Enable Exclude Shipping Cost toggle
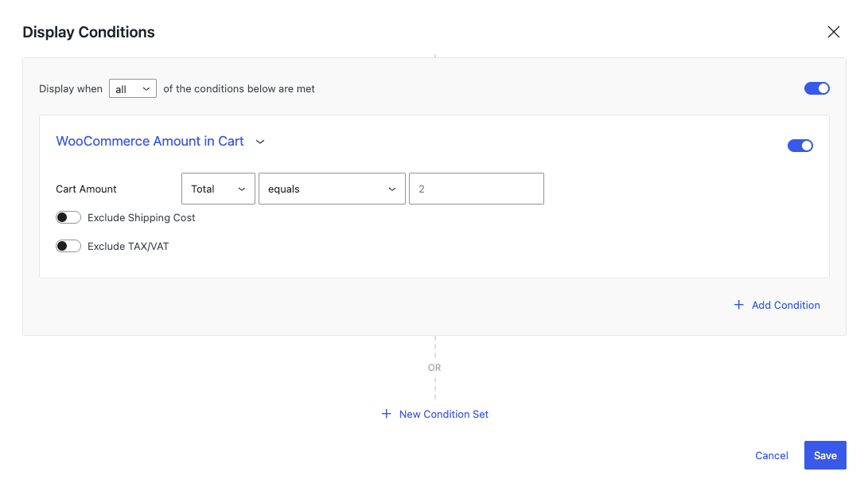Viewport: 868px width, 491px height. [68, 217]
